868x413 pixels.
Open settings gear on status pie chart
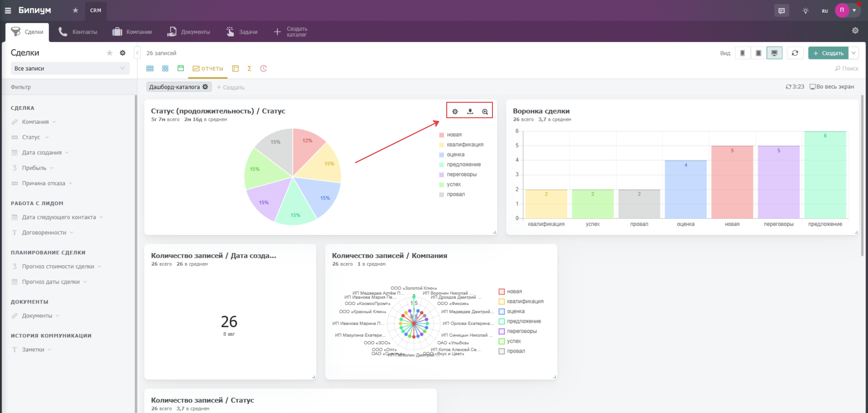pyautogui.click(x=455, y=111)
